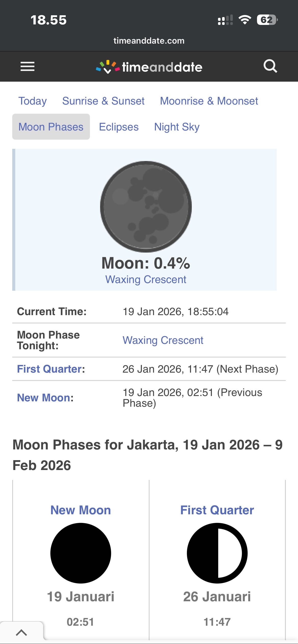Click the New Moon phase icon
Image resolution: width=298 pixels, height=644 pixels.
[81, 553]
